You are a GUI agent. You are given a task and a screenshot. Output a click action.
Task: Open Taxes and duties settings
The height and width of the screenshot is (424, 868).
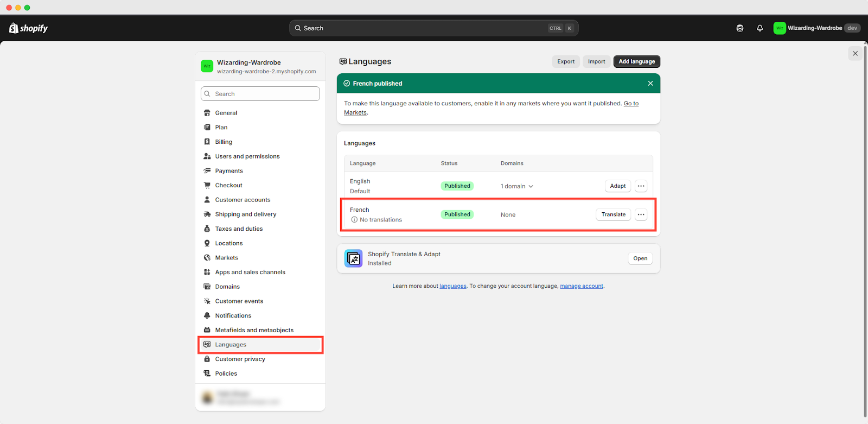pyautogui.click(x=260, y=229)
